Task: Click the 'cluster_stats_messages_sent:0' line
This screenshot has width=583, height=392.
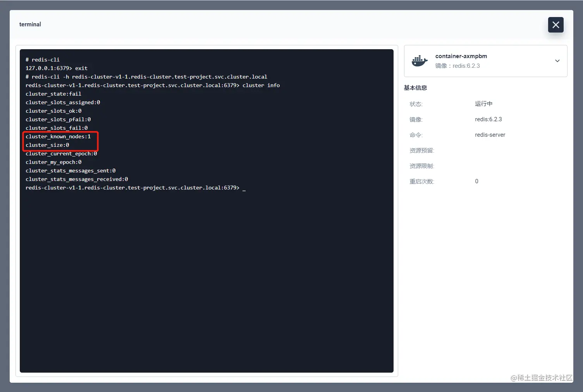Action: [x=71, y=170]
